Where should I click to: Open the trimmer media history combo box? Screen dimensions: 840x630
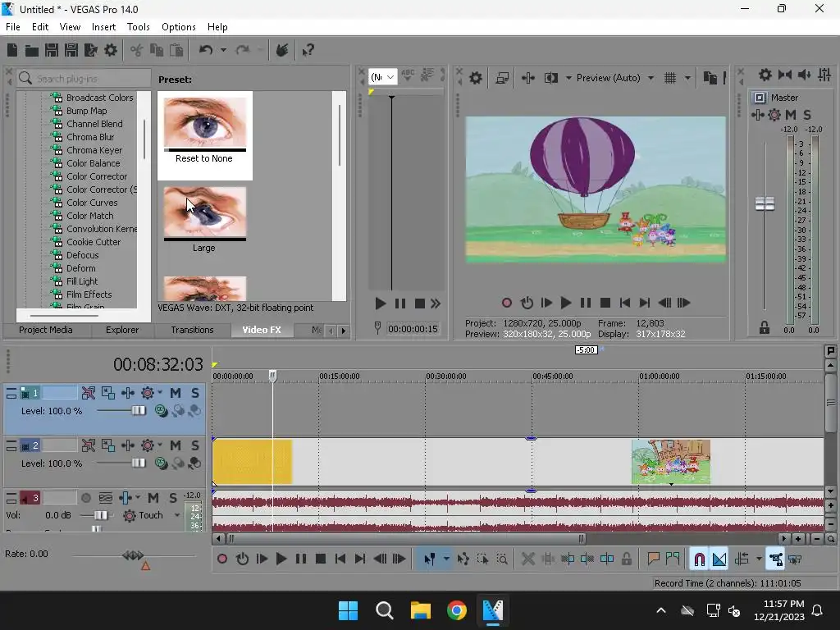382,77
